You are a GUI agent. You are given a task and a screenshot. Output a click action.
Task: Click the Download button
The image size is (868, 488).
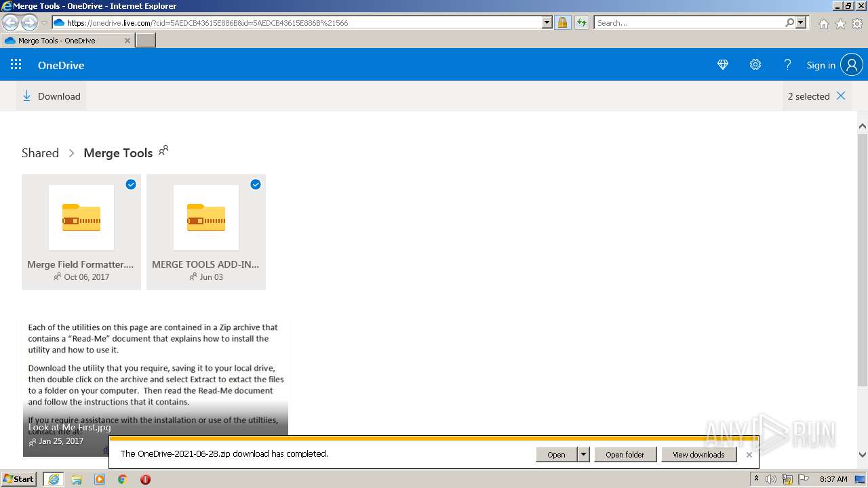(52, 96)
